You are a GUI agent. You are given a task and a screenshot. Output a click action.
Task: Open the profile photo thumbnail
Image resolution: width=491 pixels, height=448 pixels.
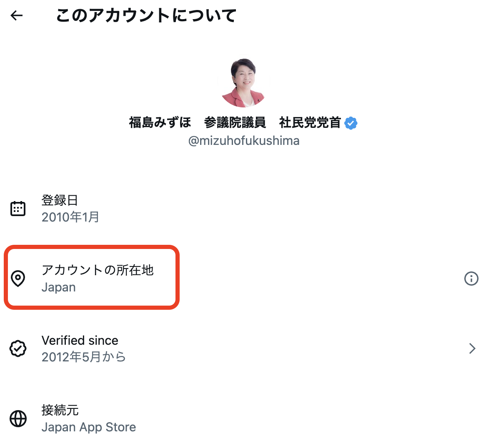tap(244, 82)
